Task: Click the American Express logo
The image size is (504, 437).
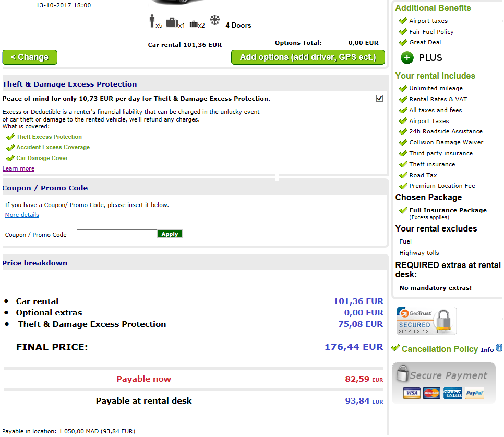Action: 452,393
